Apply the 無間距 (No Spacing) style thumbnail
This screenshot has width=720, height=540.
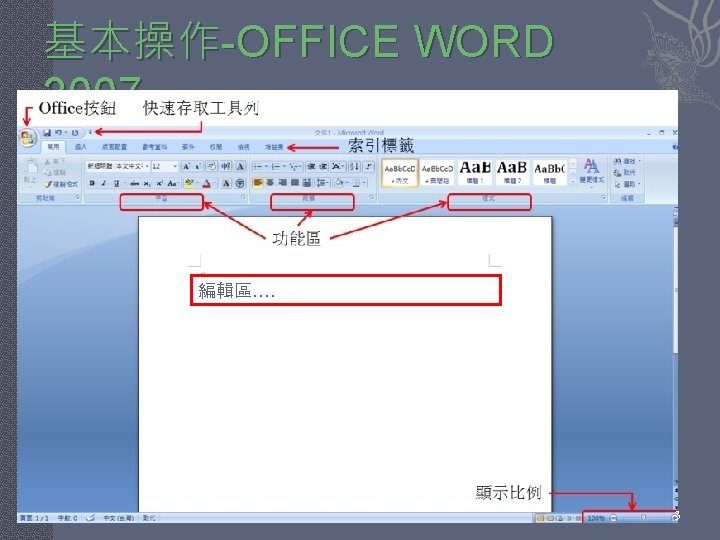click(437, 173)
